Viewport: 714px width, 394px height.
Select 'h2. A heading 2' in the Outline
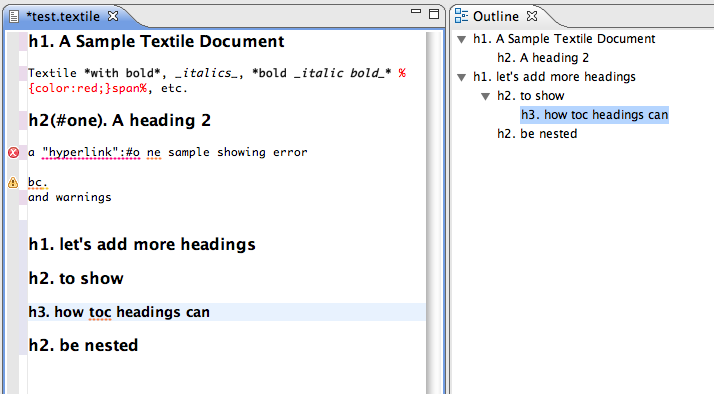pos(543,58)
